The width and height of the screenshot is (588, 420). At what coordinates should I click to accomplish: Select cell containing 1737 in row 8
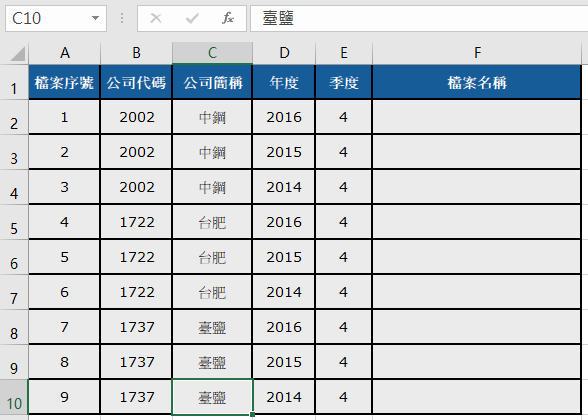[x=136, y=327]
